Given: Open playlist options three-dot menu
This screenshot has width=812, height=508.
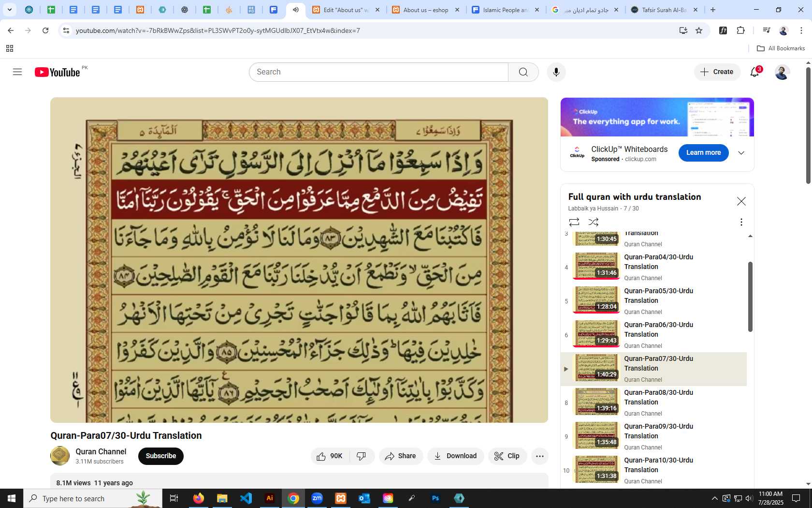Looking at the screenshot, I should [x=741, y=222].
